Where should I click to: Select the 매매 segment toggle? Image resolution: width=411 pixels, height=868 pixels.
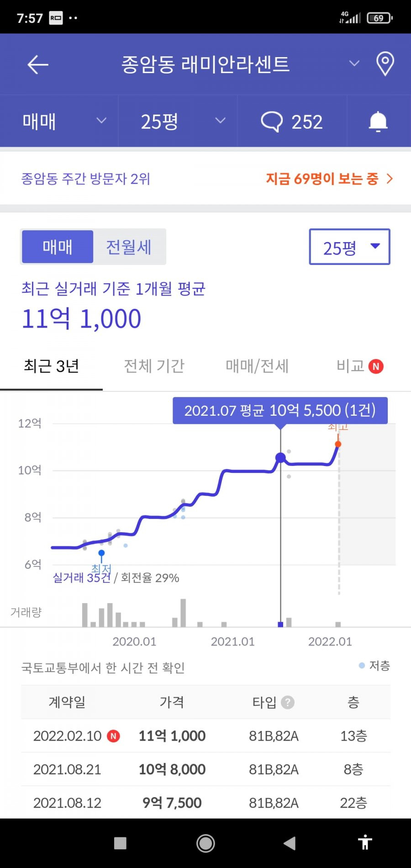pyautogui.click(x=58, y=247)
